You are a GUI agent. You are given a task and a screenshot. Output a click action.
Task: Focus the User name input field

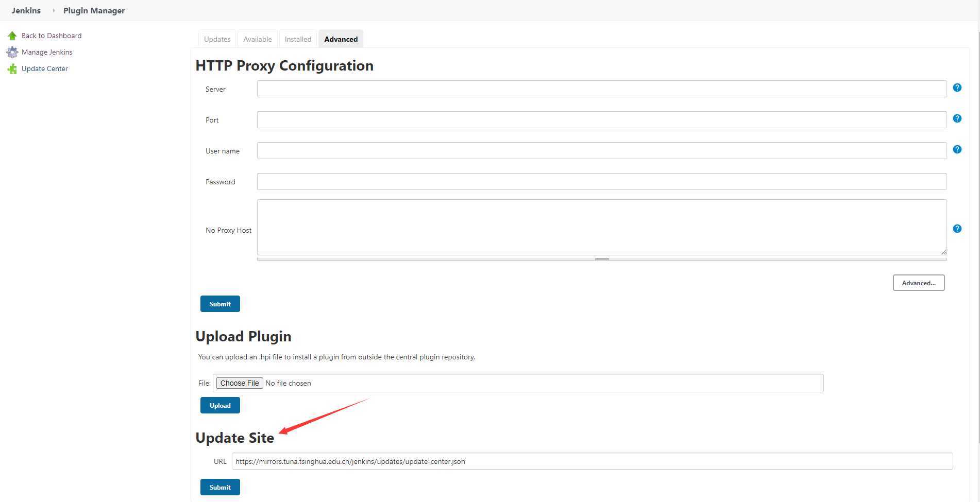(602, 150)
